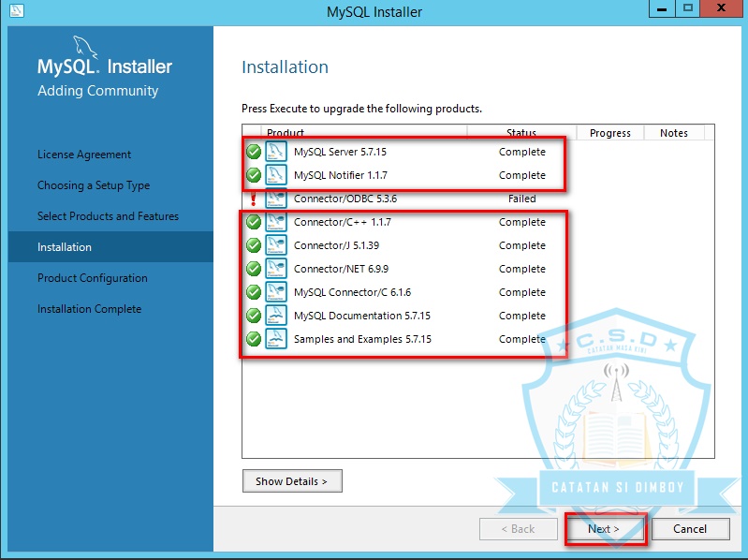
Task: Click the Cancel button
Action: click(690, 528)
